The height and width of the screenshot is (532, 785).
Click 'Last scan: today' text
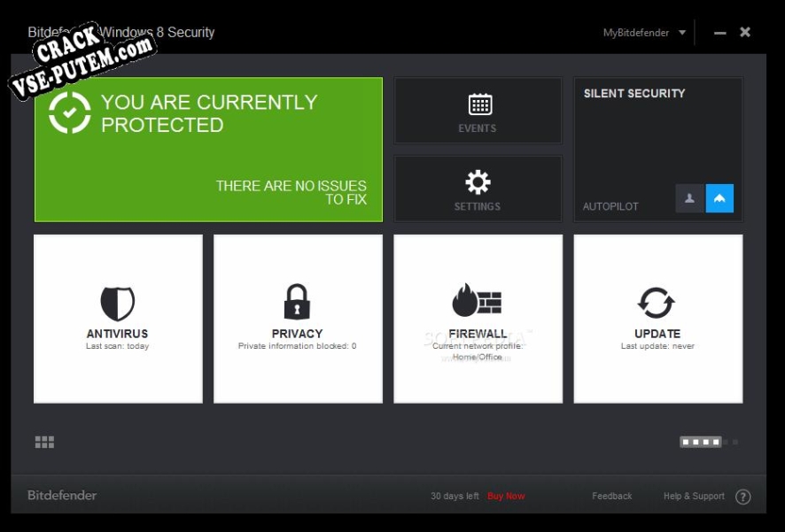(x=118, y=346)
